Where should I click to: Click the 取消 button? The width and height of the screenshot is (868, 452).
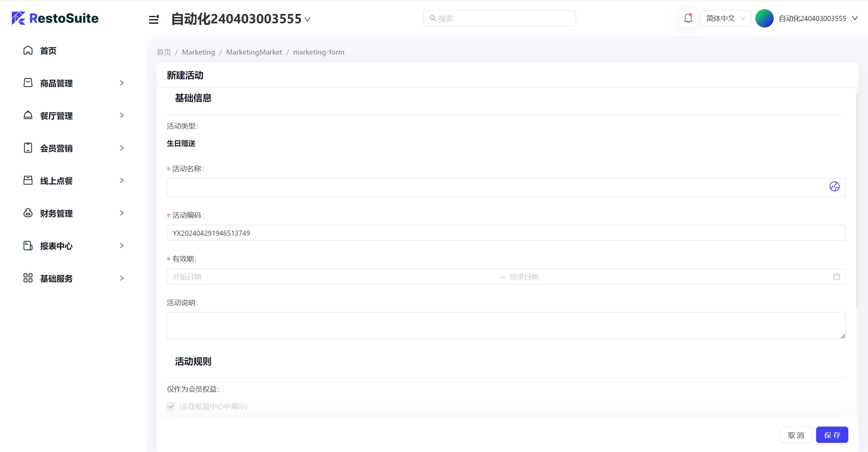tap(795, 435)
